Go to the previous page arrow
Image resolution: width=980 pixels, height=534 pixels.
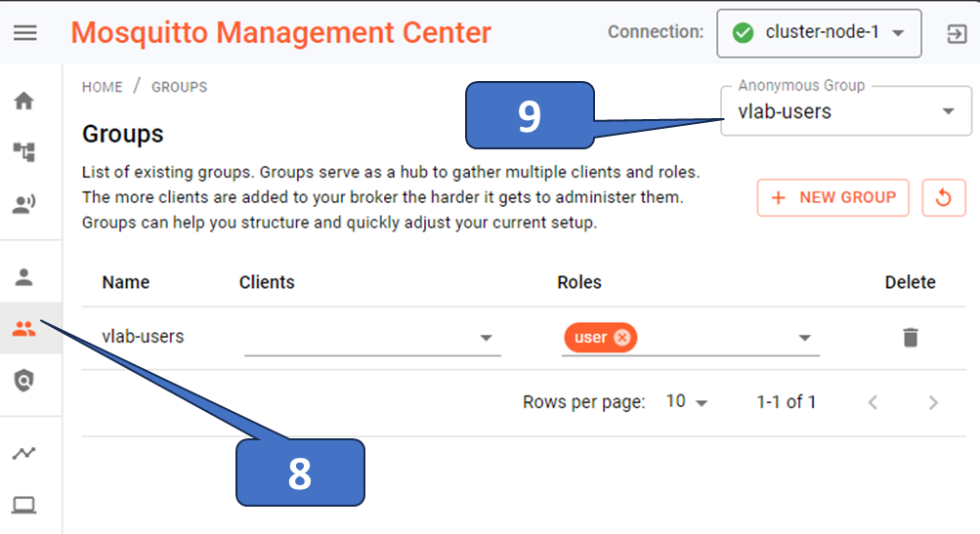pos(873,402)
